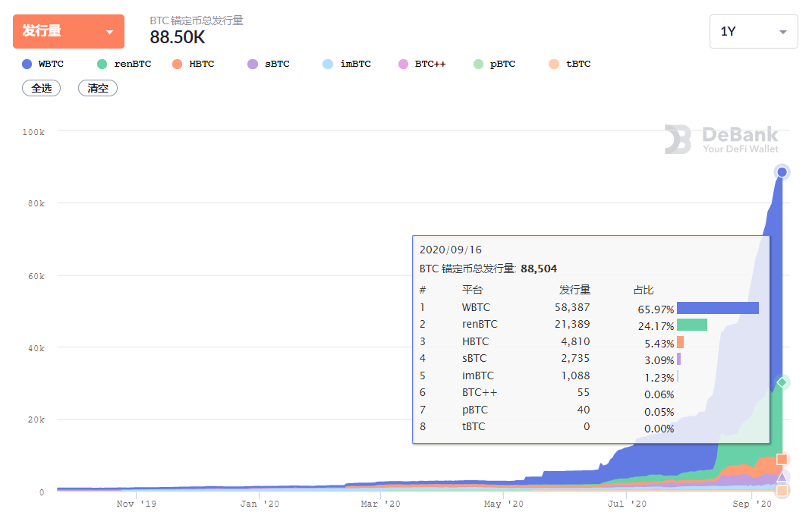Click sBTC row in tooltip table
The image size is (812, 531).
tap(590, 358)
